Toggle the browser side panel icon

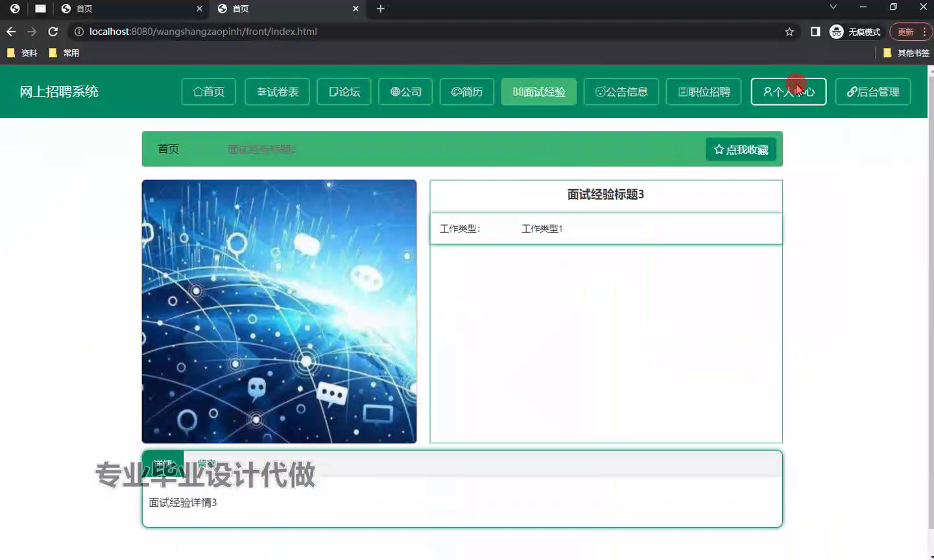[815, 32]
